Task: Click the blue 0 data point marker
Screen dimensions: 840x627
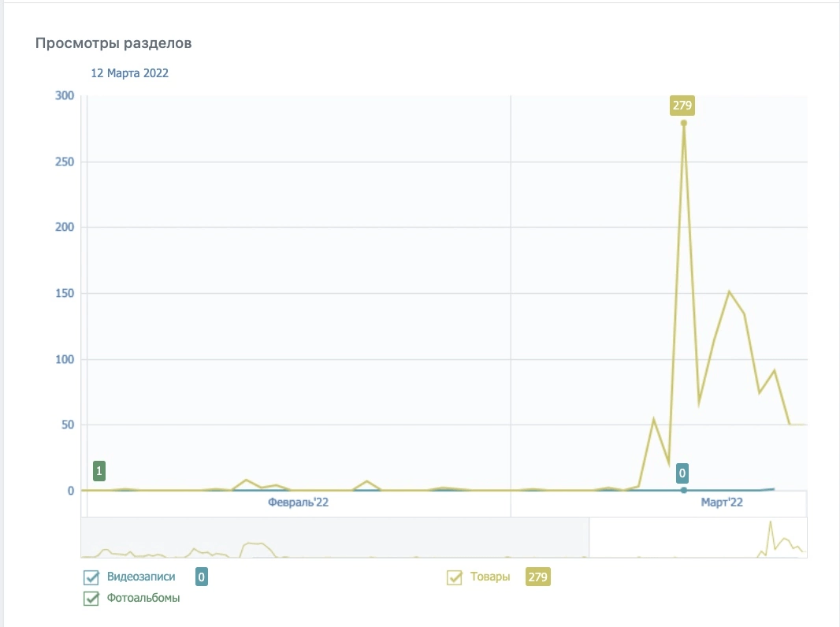Action: pos(684,490)
